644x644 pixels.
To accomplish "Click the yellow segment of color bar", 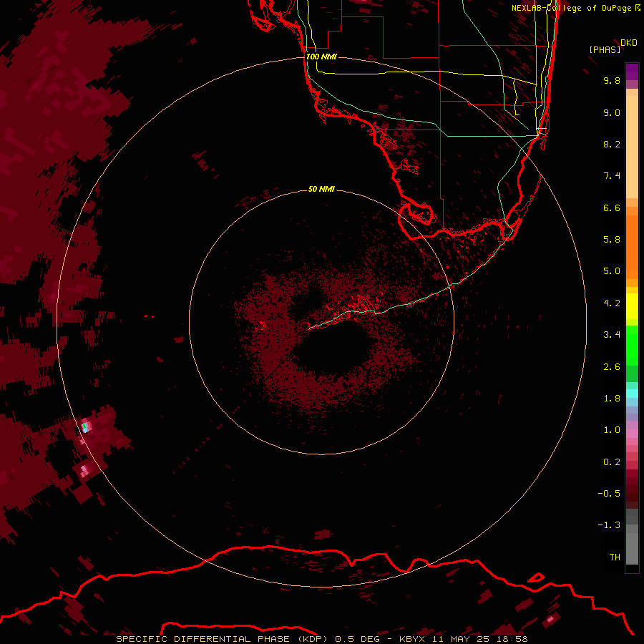I will (x=632, y=306).
